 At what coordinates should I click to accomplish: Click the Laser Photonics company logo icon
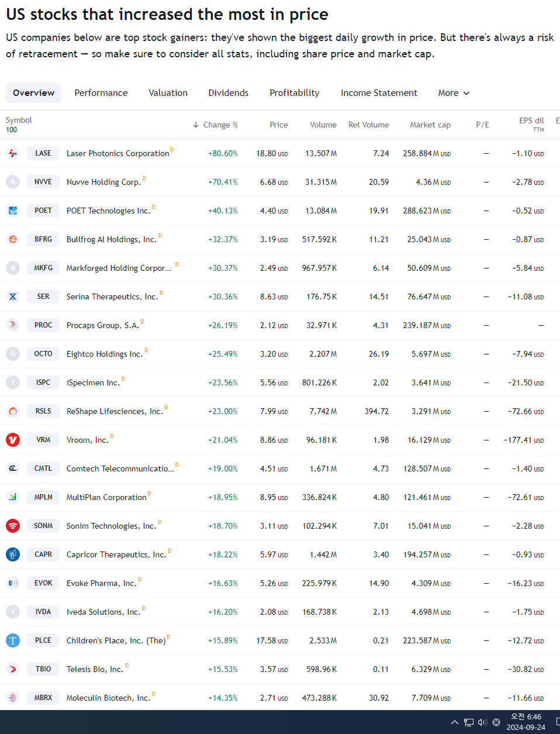(13, 153)
